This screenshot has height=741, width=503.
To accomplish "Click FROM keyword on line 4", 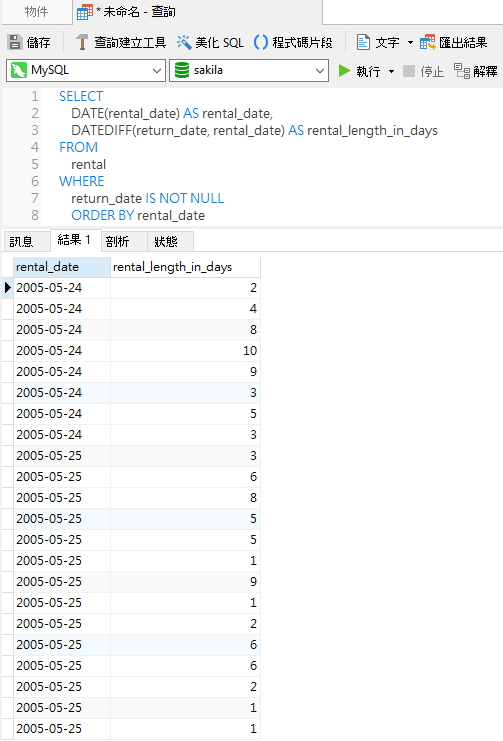I will [78, 147].
